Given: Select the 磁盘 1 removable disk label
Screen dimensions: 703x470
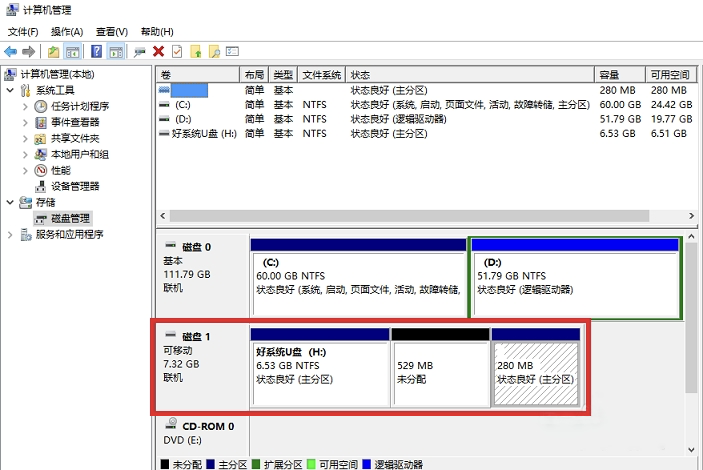Looking at the screenshot, I should pos(202,366).
